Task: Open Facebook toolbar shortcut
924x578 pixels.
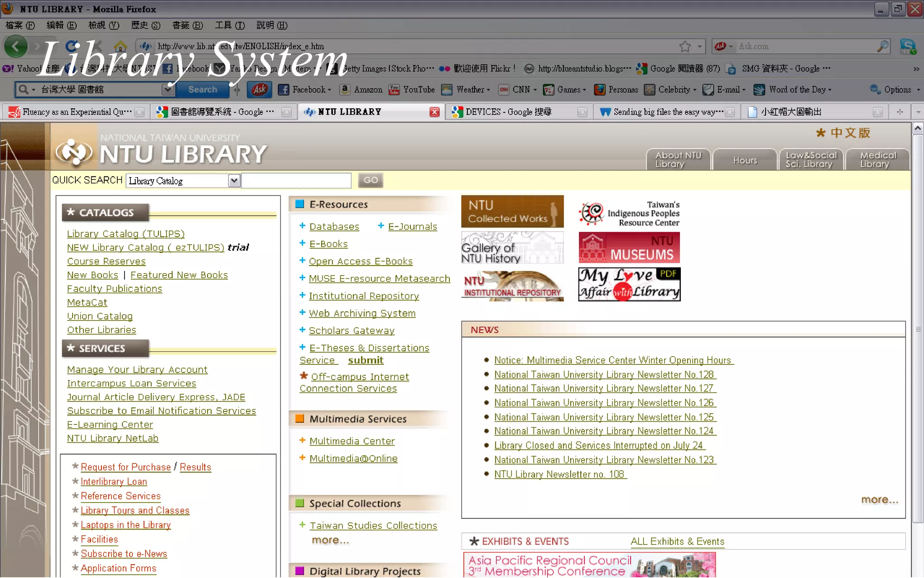Action: pos(305,89)
